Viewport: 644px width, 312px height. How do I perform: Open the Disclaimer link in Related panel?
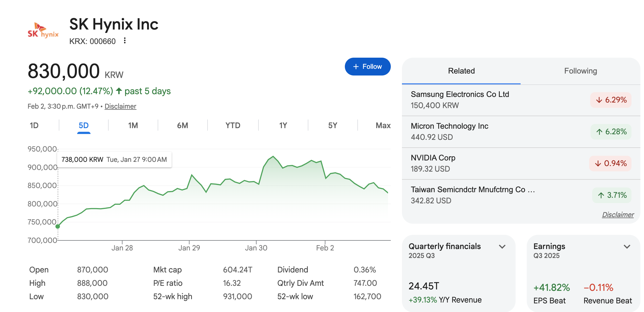pos(618,215)
